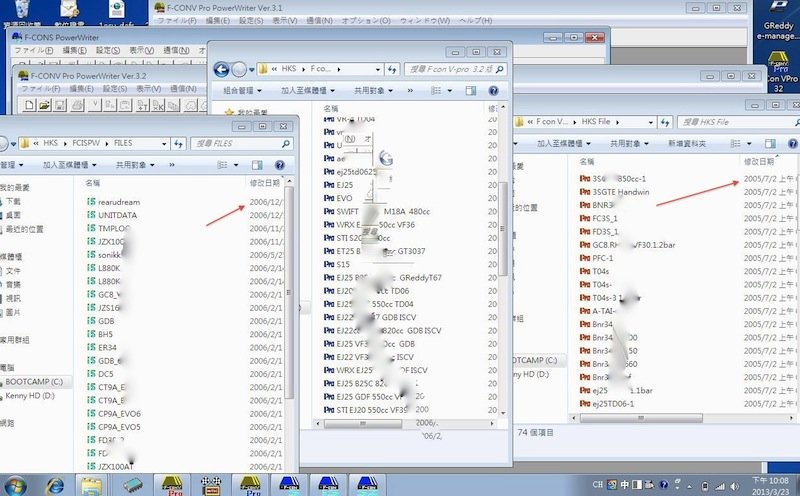Sort by 修改日期 column in FILES window
Screen dimensions: 800x496
264,183
